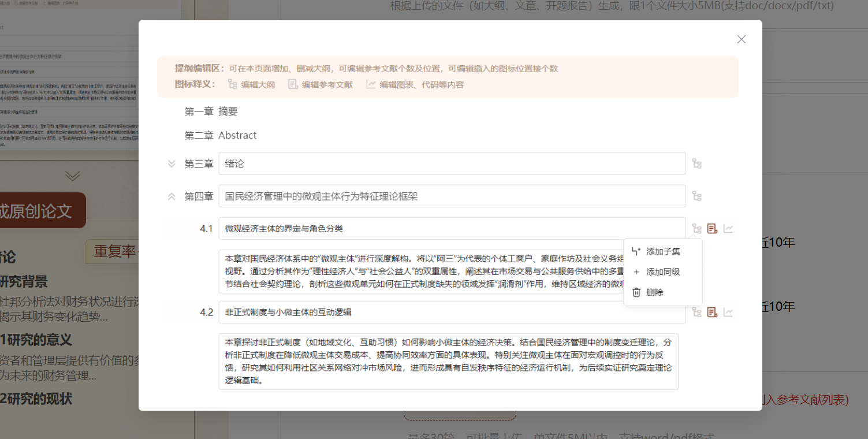This screenshot has height=439, width=868.
Task: Edit section 4.1 title 微观经济主体的界定与角色分类
Action: click(x=452, y=229)
